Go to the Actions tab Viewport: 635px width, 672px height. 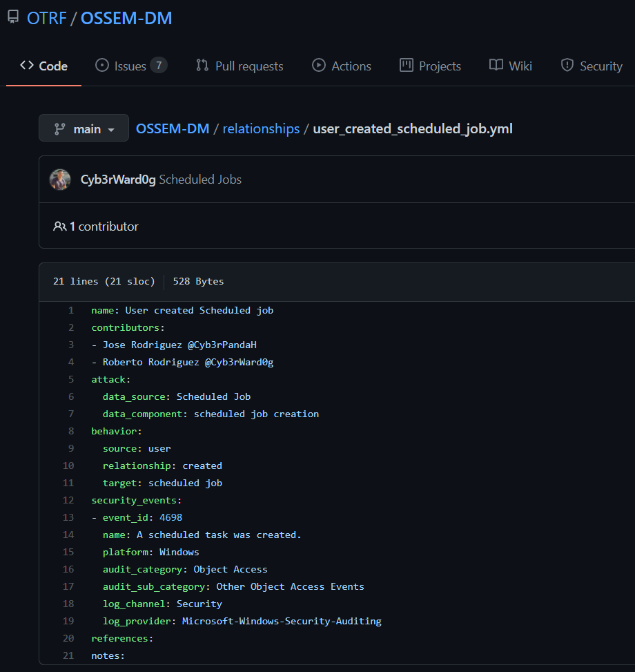[x=341, y=66]
